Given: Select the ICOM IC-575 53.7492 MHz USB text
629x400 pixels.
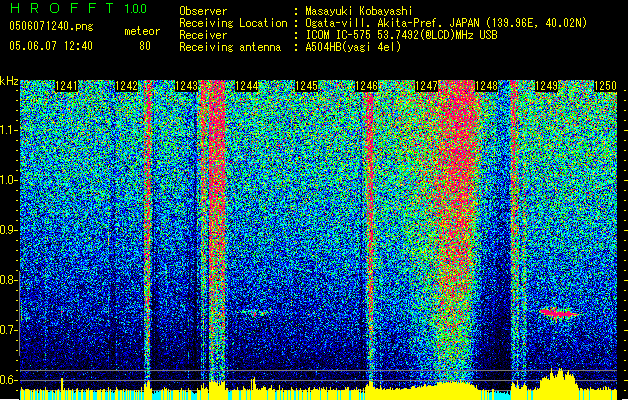Looking at the screenshot, I should (x=401, y=35).
